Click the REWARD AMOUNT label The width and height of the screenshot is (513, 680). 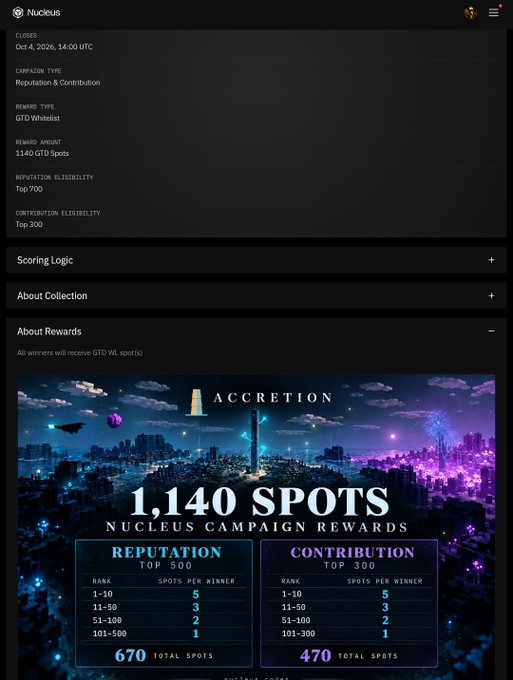(39, 142)
